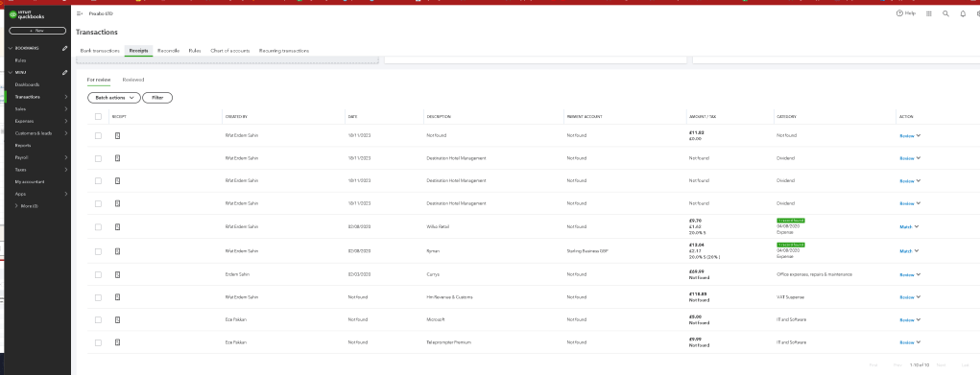The image size is (980, 375).
Task: Select the For review sub-tab
Action: coord(99,80)
